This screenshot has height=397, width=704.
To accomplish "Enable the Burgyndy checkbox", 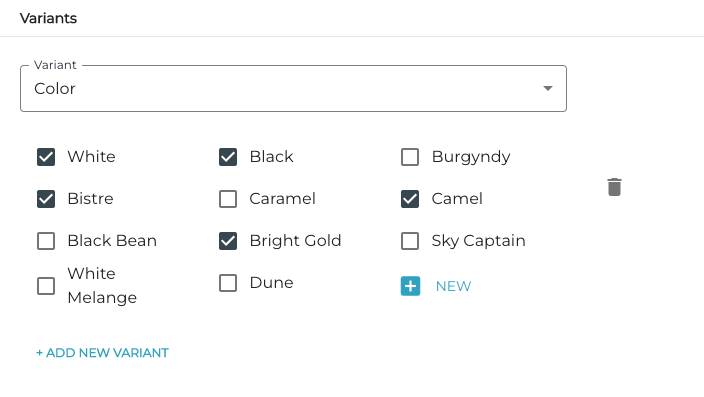I will pos(410,157).
